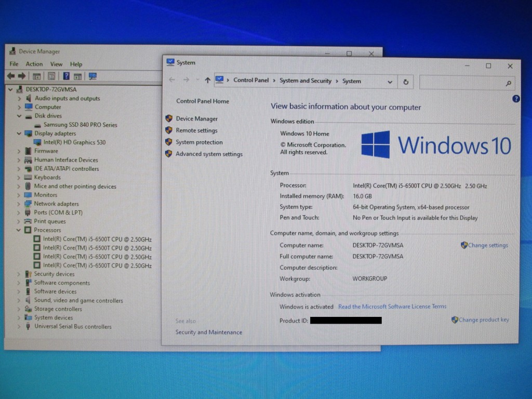532x399 pixels.
Task: Open Advanced system settings
Action: (209, 154)
